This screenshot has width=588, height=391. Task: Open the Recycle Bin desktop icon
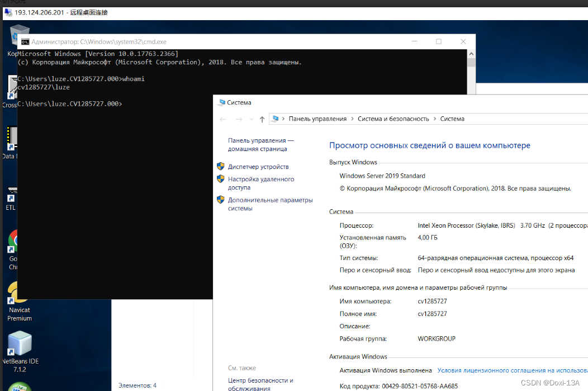point(19,36)
